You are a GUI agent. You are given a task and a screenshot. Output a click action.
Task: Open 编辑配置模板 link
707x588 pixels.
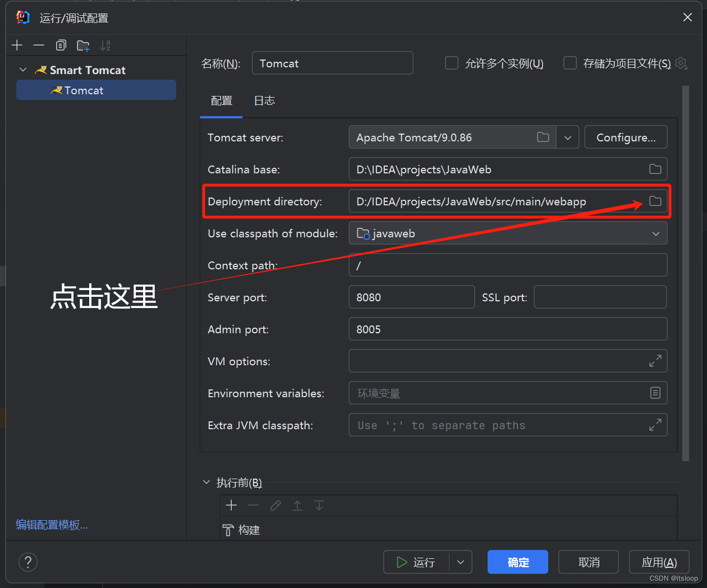52,525
